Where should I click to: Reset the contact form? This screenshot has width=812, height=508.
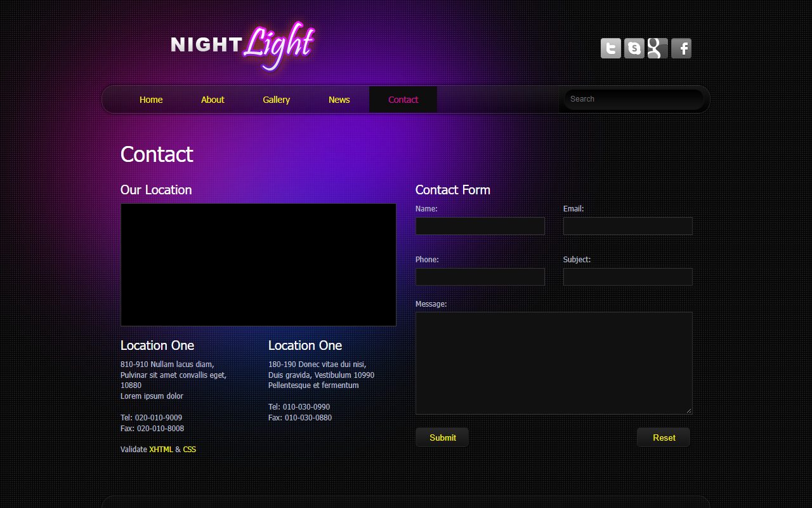[664, 438]
